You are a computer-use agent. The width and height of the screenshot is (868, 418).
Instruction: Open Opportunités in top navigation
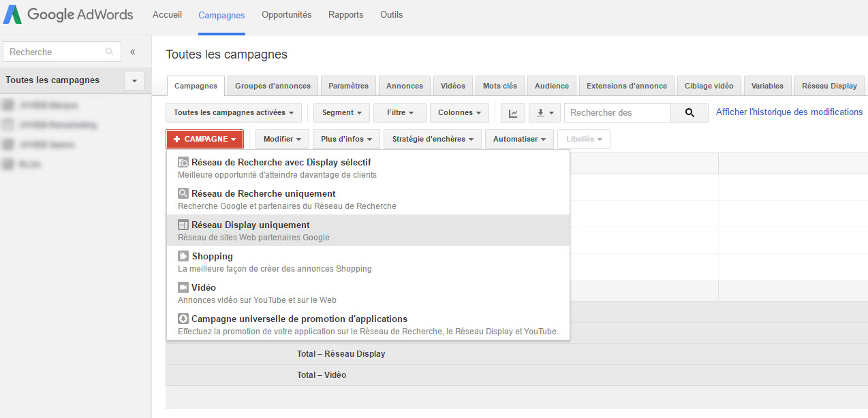click(x=286, y=15)
